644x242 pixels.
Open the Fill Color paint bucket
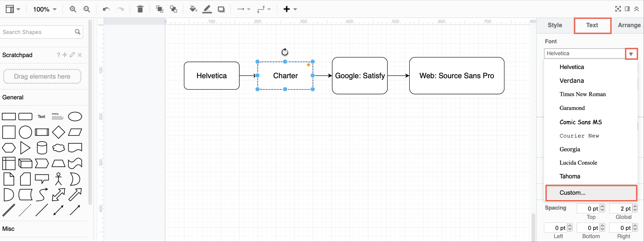click(193, 9)
